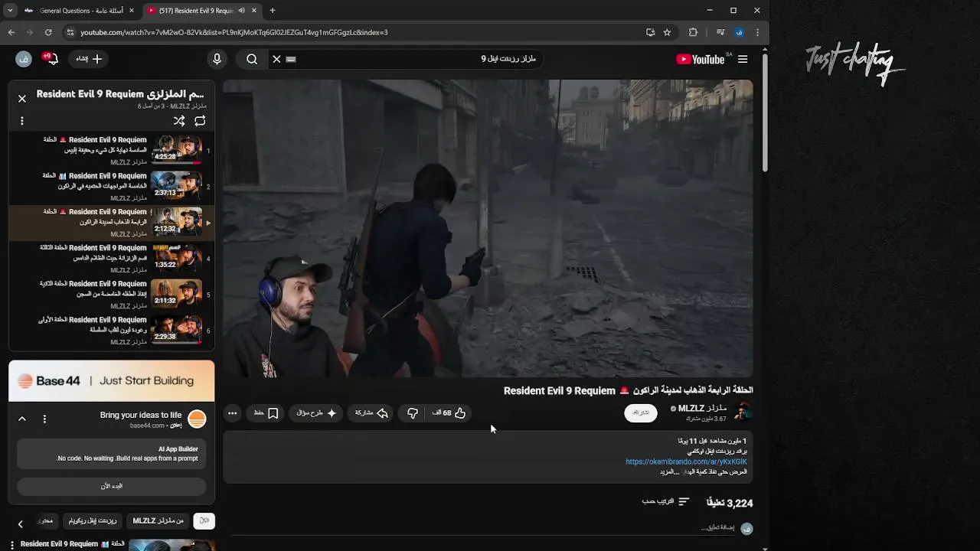Click the Base44 ad call-to-action button
Viewport: 980px width, 551px height.
point(112,486)
